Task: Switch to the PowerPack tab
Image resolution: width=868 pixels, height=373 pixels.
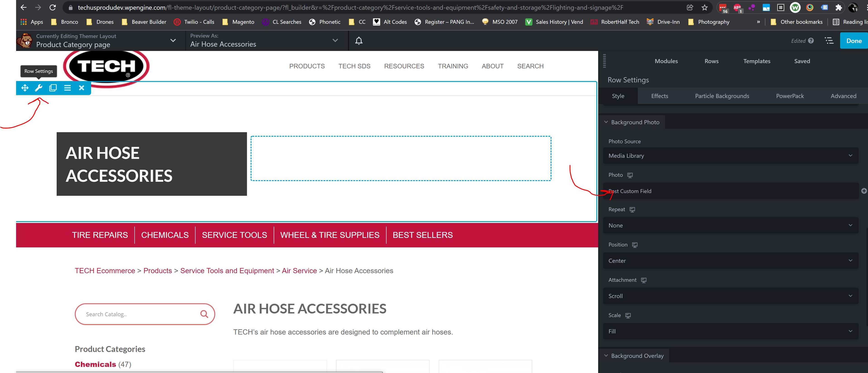Action: tap(790, 96)
